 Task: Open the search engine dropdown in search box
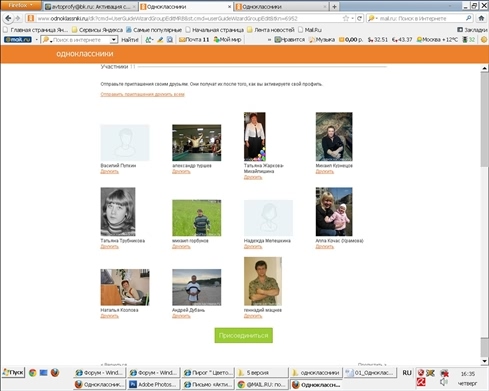point(372,18)
